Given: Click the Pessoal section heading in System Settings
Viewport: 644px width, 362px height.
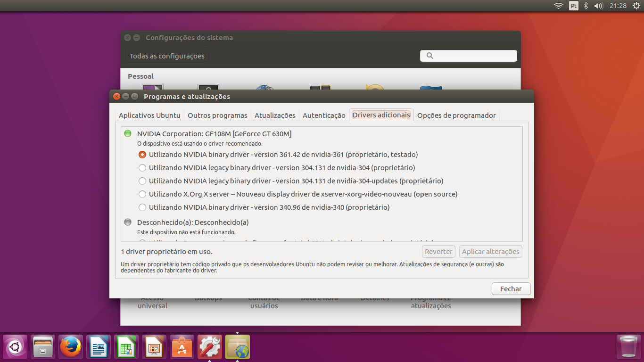Looking at the screenshot, I should (140, 76).
